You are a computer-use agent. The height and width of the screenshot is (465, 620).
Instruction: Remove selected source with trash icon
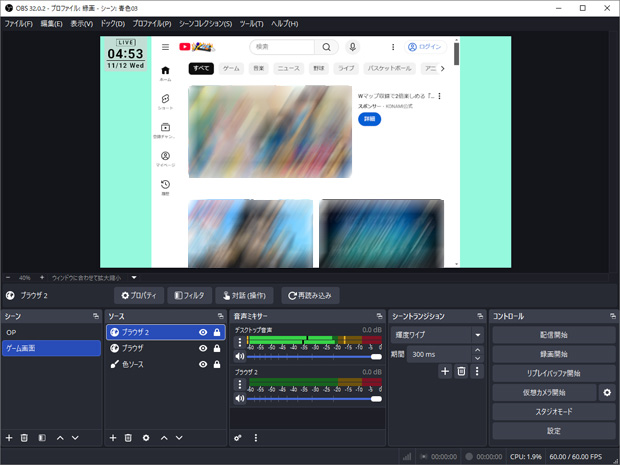128,438
